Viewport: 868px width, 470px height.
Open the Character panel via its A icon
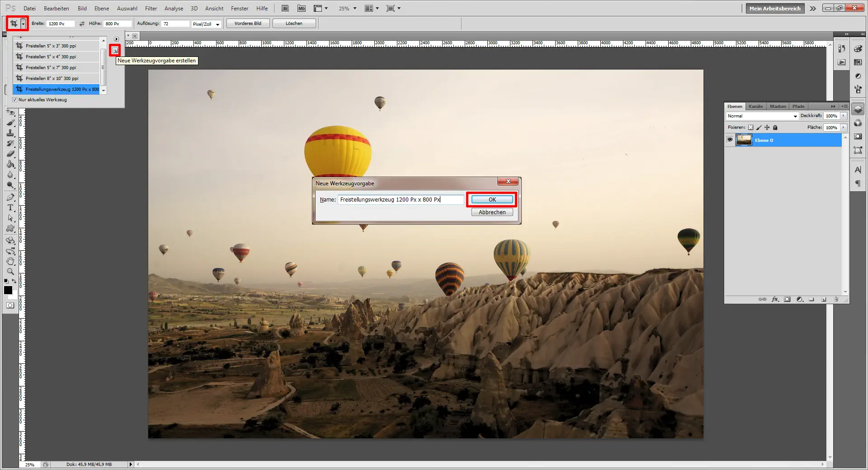(859, 169)
